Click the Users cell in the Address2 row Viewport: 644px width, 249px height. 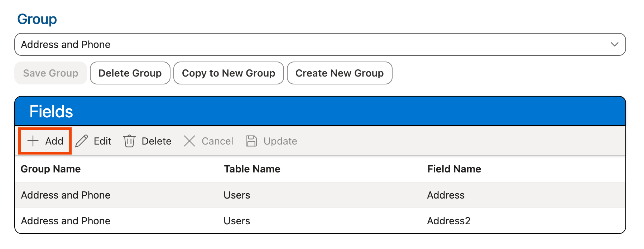point(237,221)
